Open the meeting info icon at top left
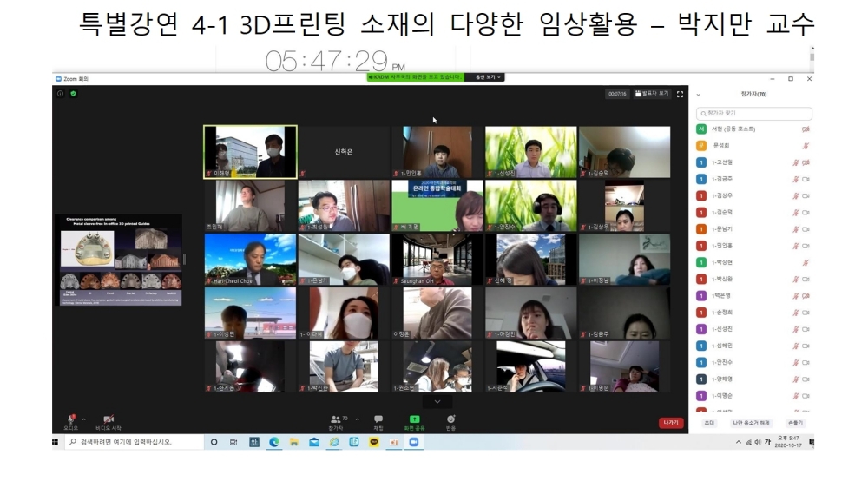This screenshot has height=488, width=868. 60,94
